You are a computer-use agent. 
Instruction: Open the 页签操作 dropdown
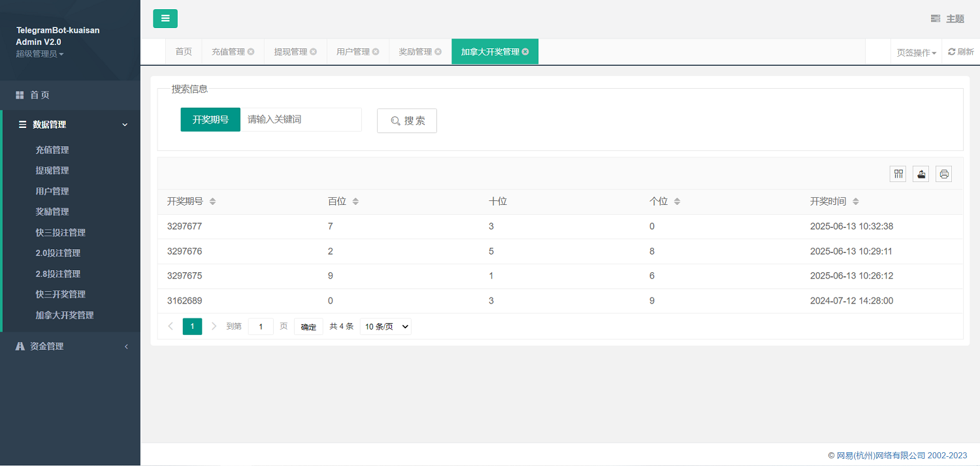[x=916, y=52]
